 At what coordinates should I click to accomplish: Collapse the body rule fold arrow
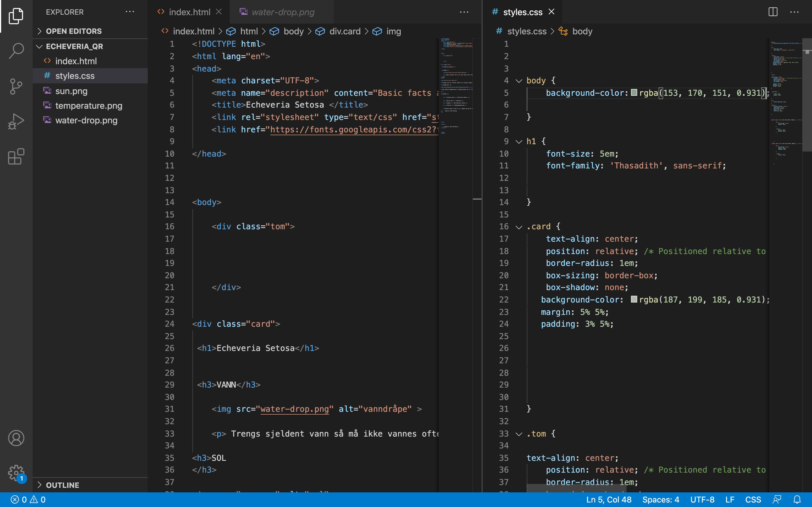coord(519,81)
